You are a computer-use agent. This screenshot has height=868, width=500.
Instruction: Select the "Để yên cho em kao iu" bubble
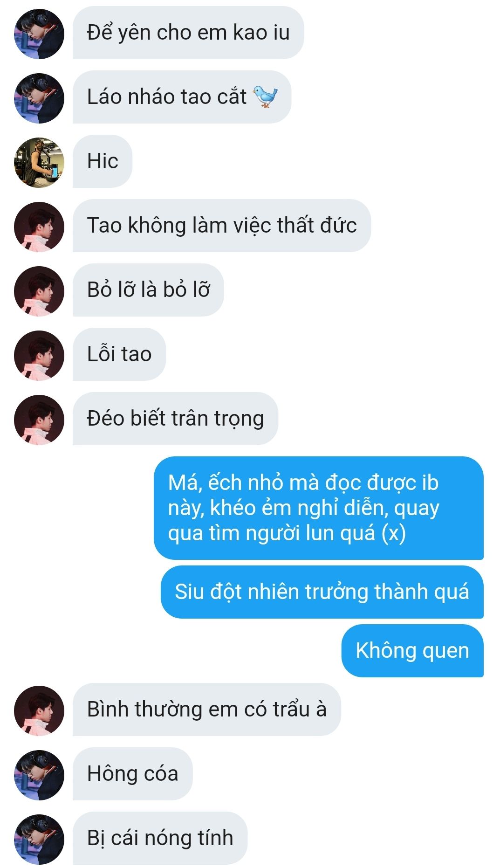click(188, 33)
